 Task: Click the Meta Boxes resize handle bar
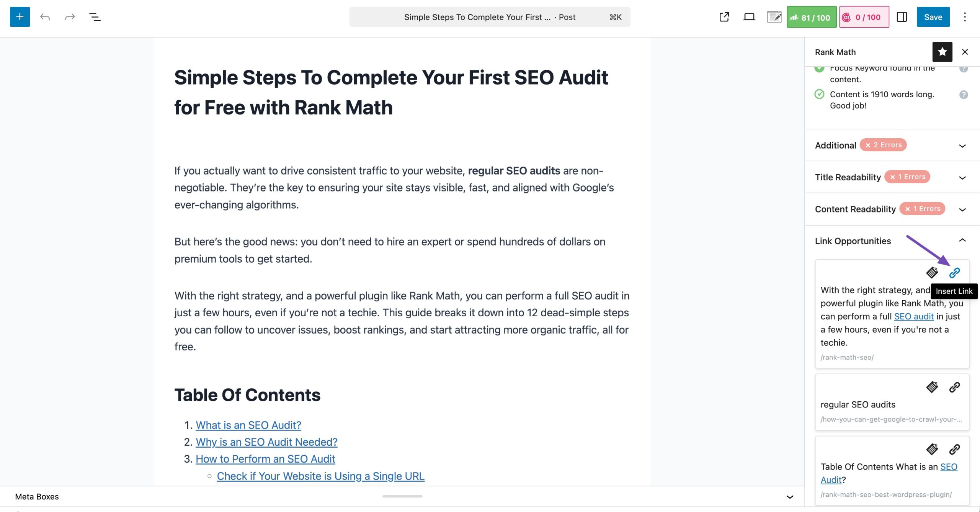402,496
